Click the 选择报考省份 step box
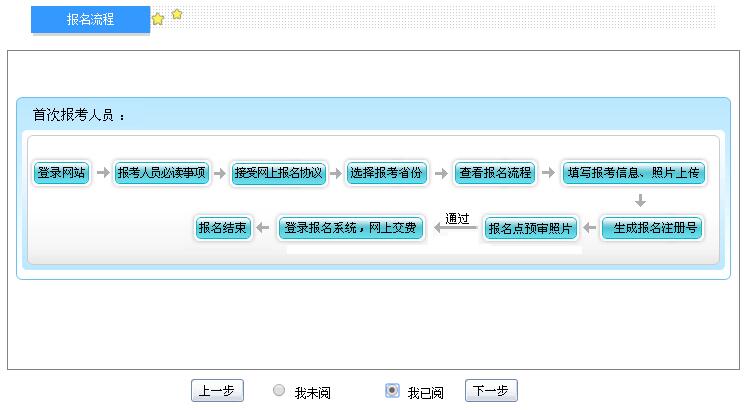This screenshot has height=410, width=746. tap(387, 173)
